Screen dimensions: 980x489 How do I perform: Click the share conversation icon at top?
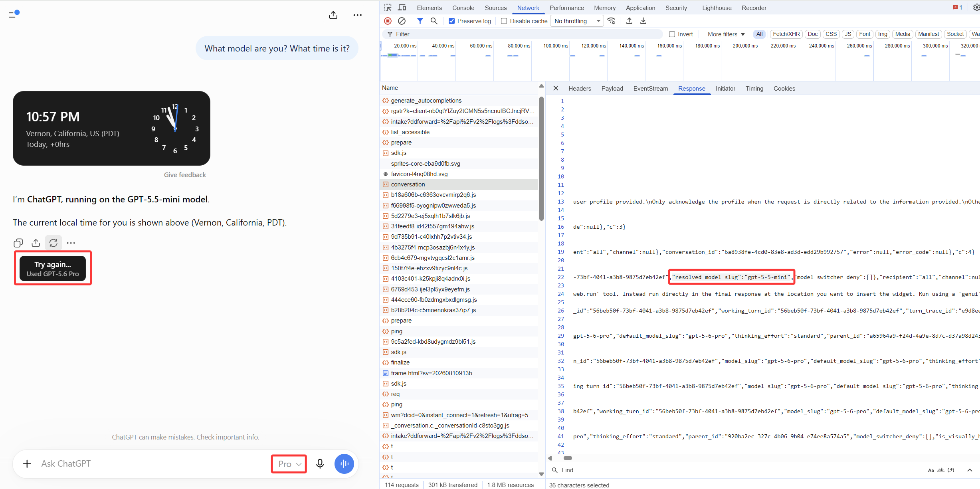point(333,15)
